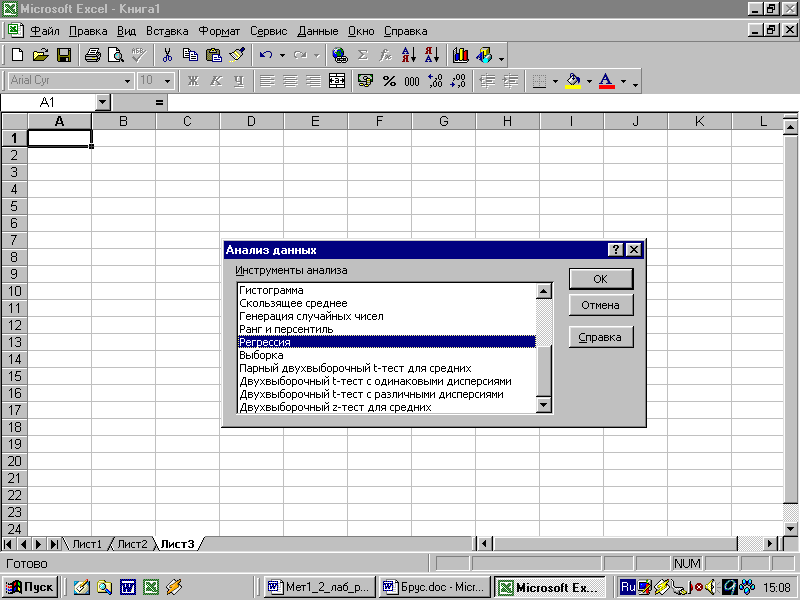Open the Arial Cyr font dropdown

coord(127,81)
